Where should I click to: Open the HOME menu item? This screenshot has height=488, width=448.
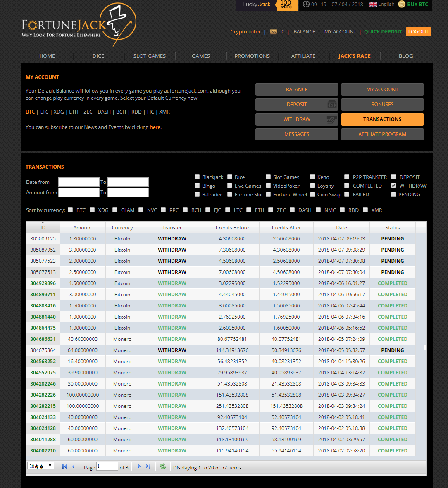[47, 56]
